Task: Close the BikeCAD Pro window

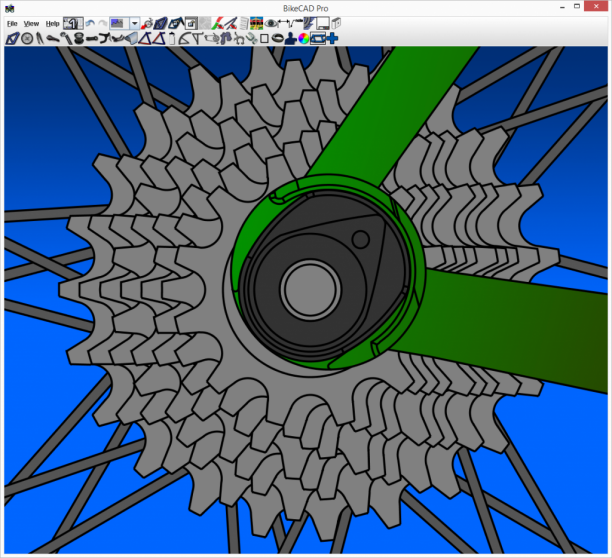Action: 596,7
